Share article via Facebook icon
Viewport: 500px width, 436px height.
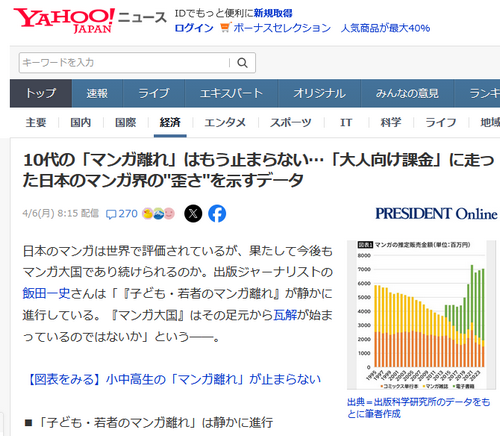tap(217, 214)
